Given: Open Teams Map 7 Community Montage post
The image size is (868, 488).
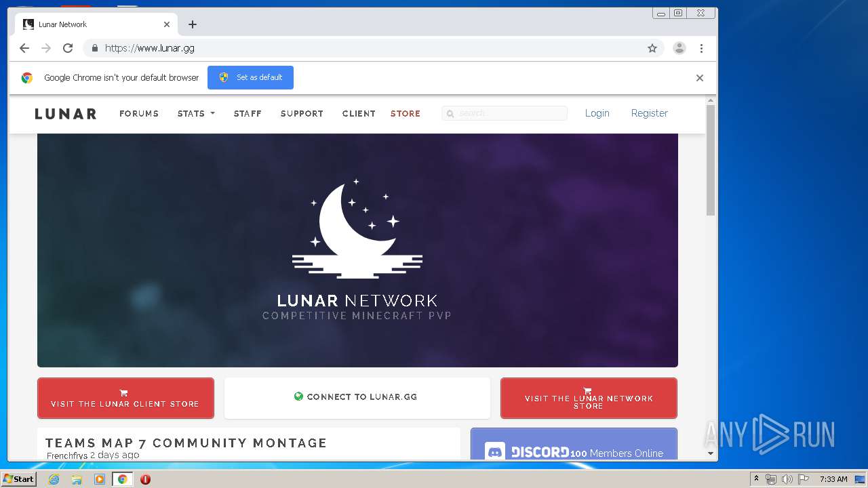Looking at the screenshot, I should point(186,443).
